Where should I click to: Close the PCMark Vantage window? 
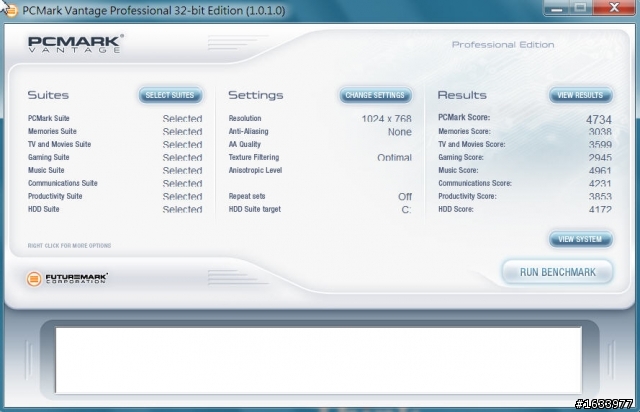(614, 8)
